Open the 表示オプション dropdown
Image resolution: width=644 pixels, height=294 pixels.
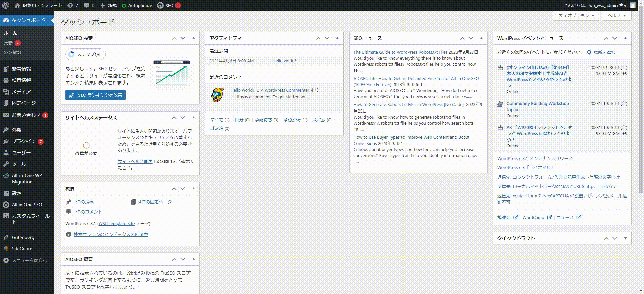pyautogui.click(x=576, y=15)
